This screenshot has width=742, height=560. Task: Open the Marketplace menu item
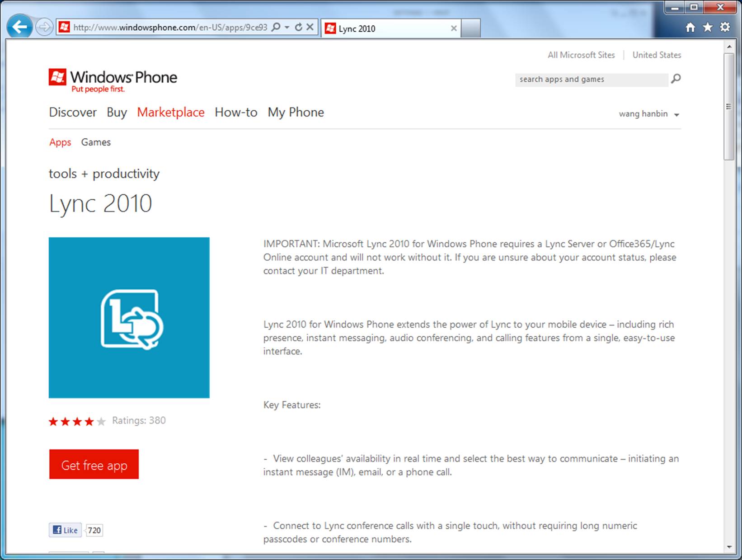click(x=171, y=112)
